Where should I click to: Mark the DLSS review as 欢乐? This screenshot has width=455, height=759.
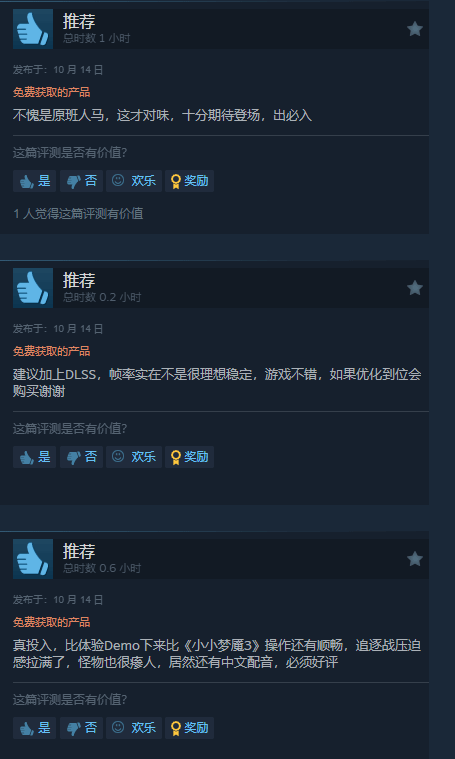[134, 457]
